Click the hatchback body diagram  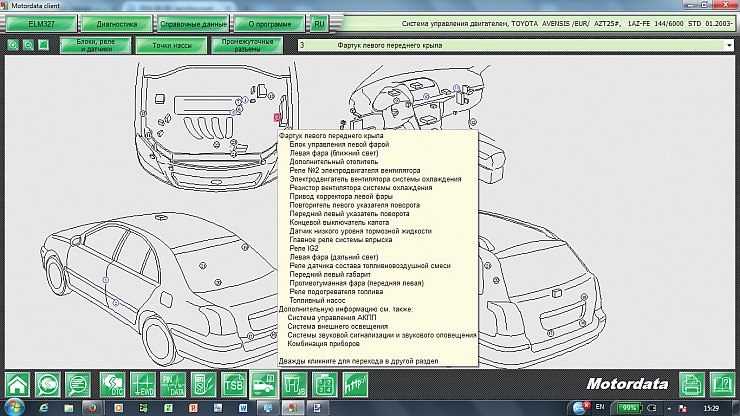(158, 288)
